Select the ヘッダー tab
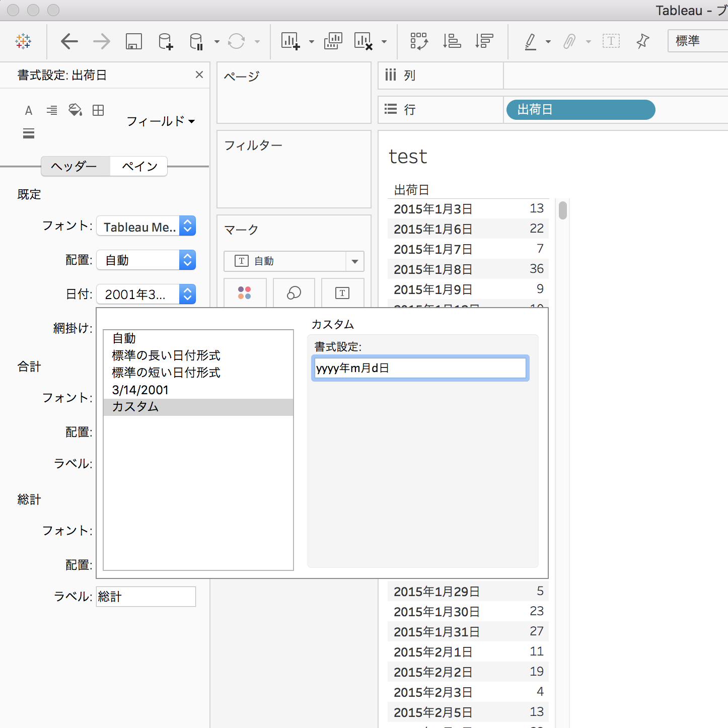The image size is (728, 728). point(75,166)
